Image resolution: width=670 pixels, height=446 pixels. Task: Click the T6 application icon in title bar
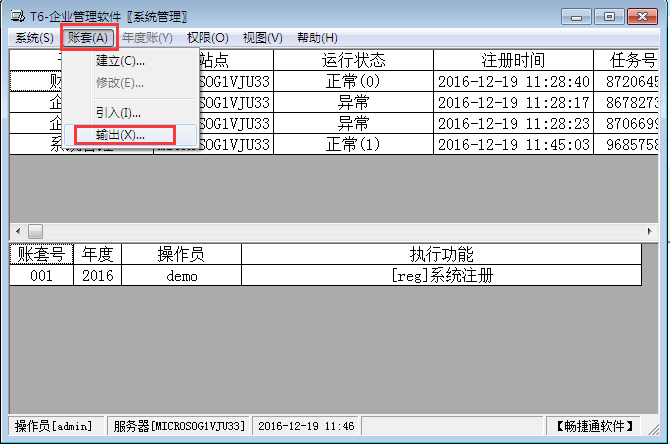13,16
